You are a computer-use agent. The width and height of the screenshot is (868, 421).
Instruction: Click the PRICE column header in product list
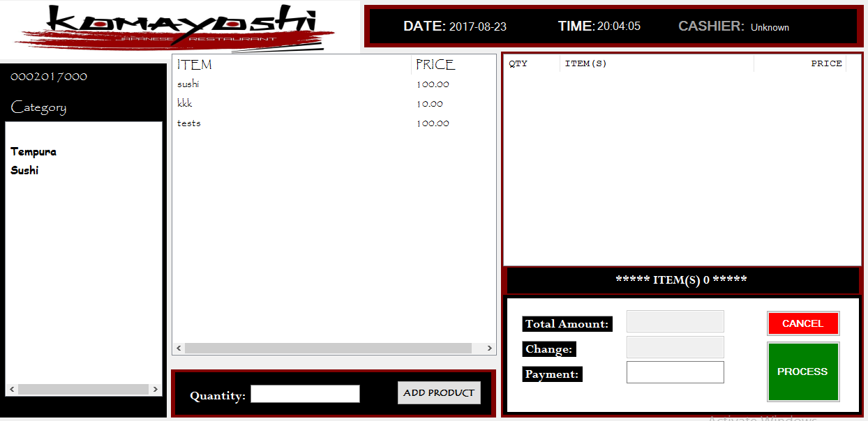(435, 65)
